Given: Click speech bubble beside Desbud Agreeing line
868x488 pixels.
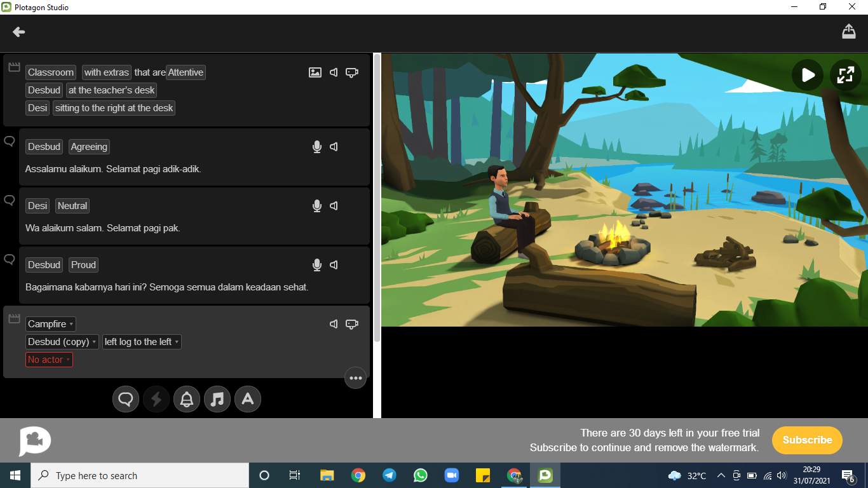Looking at the screenshot, I should 10,141.
